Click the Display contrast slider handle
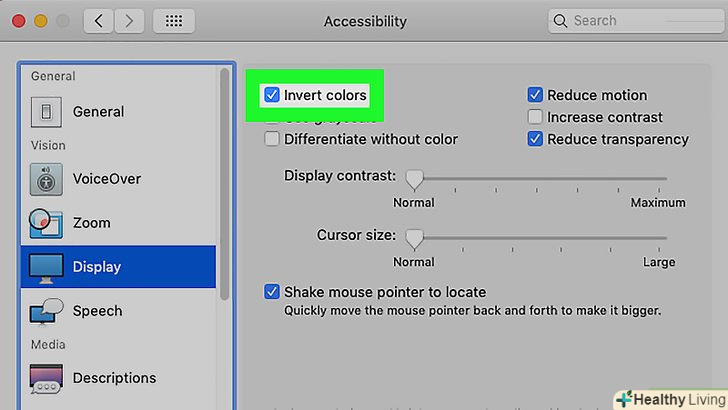Screen dimensions: 728x410 [413, 179]
